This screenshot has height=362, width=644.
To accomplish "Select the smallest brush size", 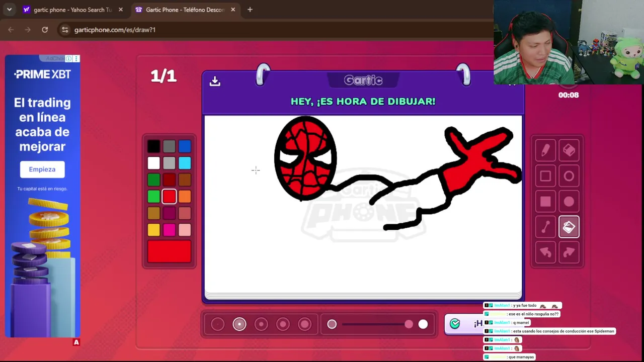I will pyautogui.click(x=218, y=324).
